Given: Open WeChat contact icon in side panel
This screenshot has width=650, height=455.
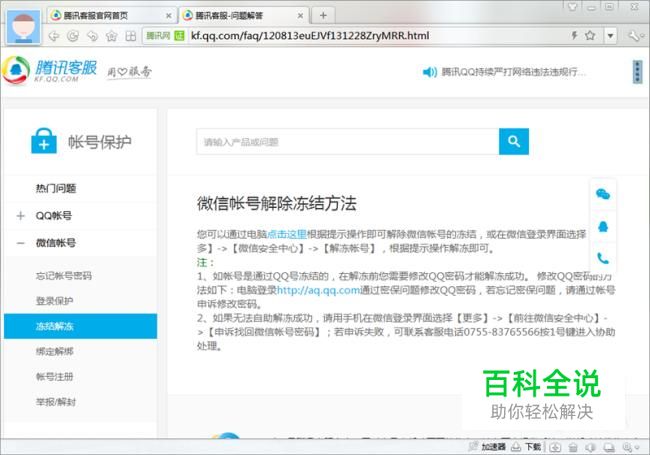Looking at the screenshot, I should tap(603, 194).
